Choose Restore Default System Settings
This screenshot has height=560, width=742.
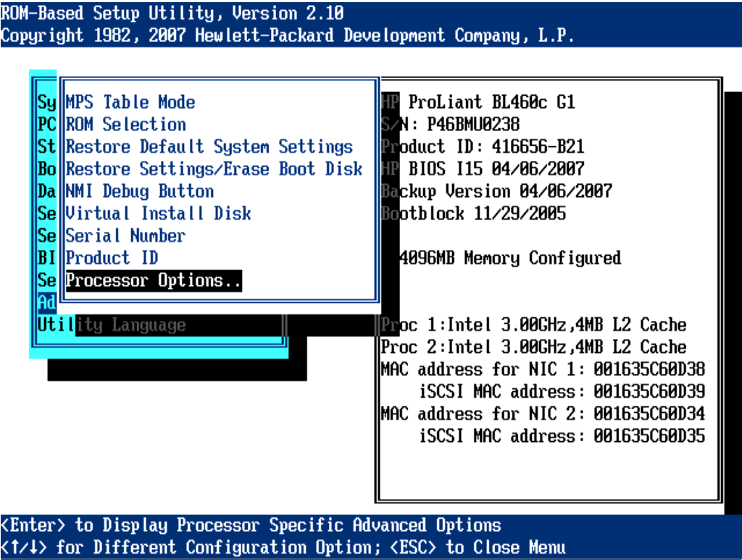coord(209,146)
